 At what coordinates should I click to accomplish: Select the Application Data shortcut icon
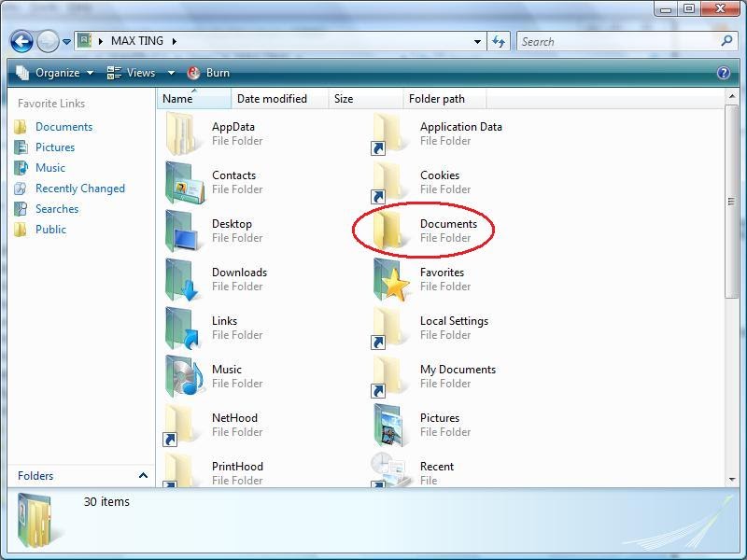[389, 133]
